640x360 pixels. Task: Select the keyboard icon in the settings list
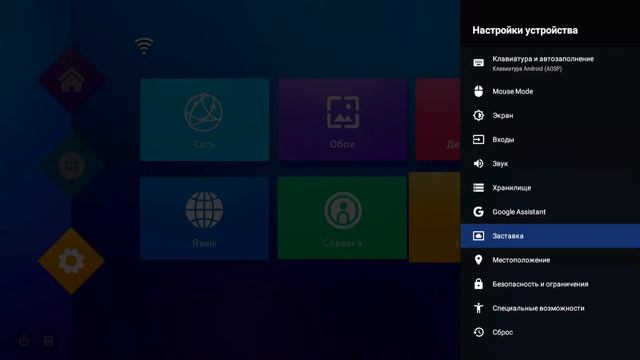(478, 63)
